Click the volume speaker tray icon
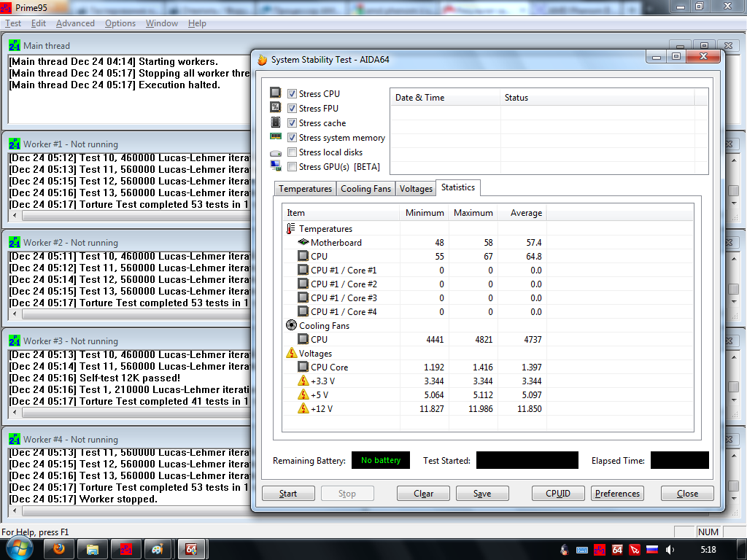 (670, 550)
